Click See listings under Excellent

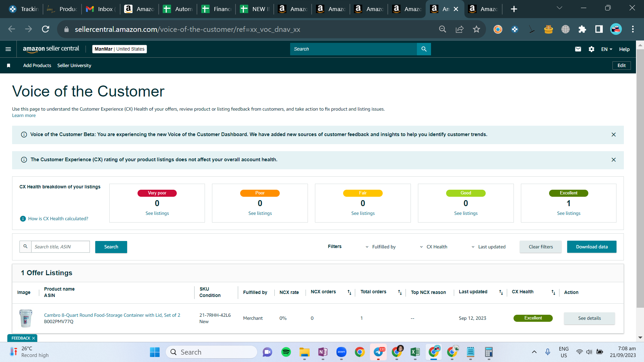pos(569,214)
